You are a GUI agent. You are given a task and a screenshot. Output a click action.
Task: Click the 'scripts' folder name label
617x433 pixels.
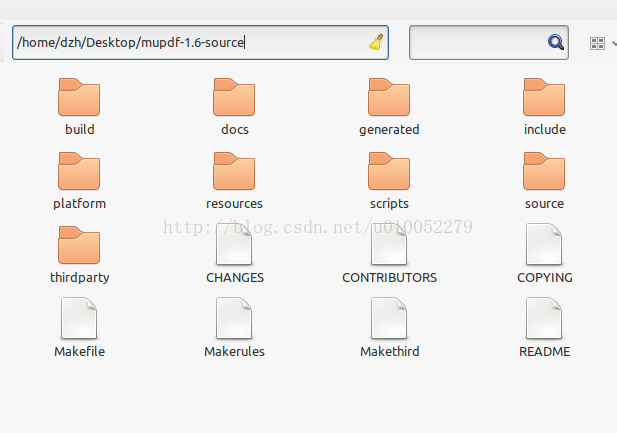pos(389,204)
